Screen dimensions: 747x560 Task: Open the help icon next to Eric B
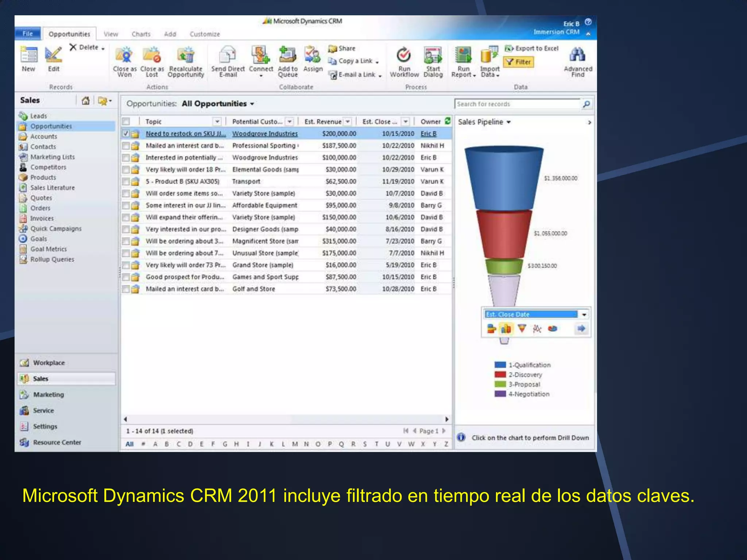[588, 22]
